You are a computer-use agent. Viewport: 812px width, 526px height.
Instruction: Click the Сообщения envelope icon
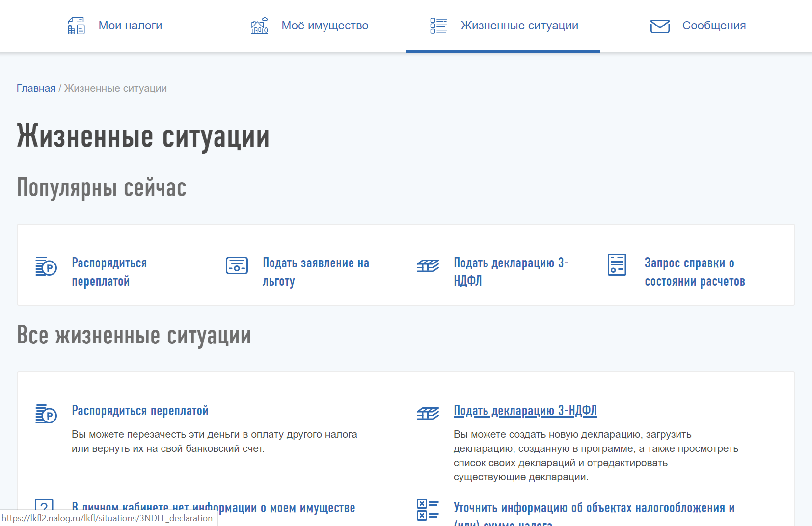pyautogui.click(x=660, y=26)
